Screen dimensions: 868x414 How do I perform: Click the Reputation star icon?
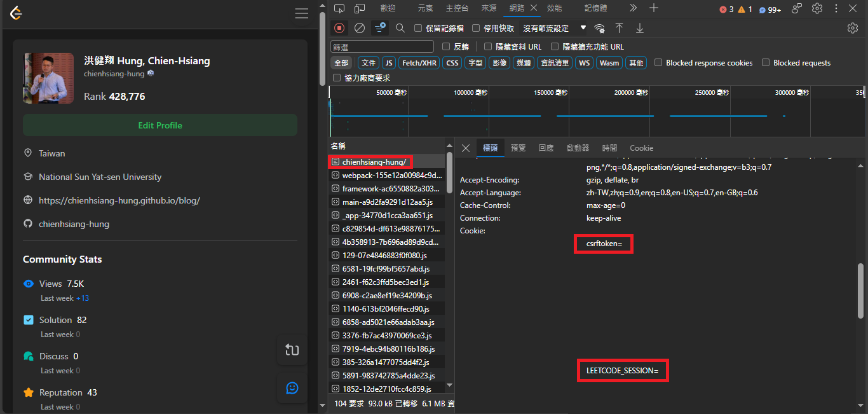coord(29,392)
